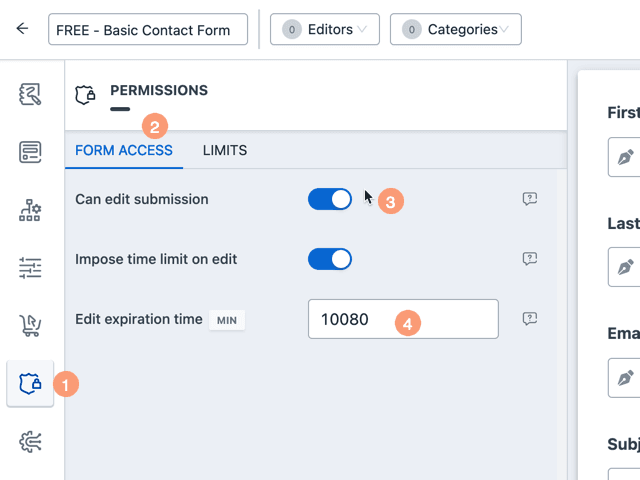Disable Impose time limit on edit switch
The width and height of the screenshot is (640, 480).
[330, 259]
